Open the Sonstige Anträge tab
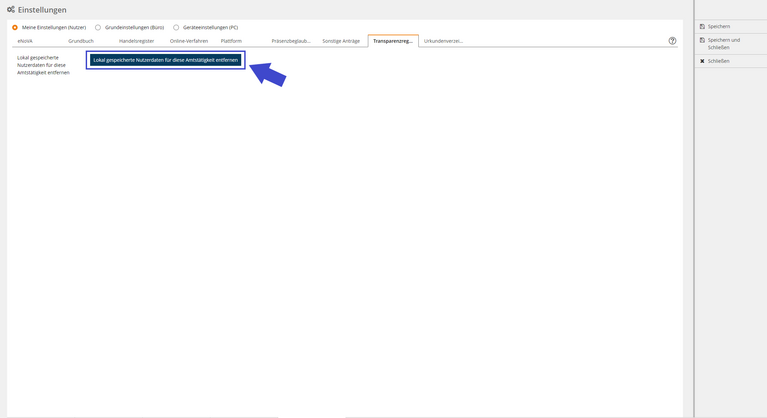Viewport: 767px width, 418px height. click(341, 41)
